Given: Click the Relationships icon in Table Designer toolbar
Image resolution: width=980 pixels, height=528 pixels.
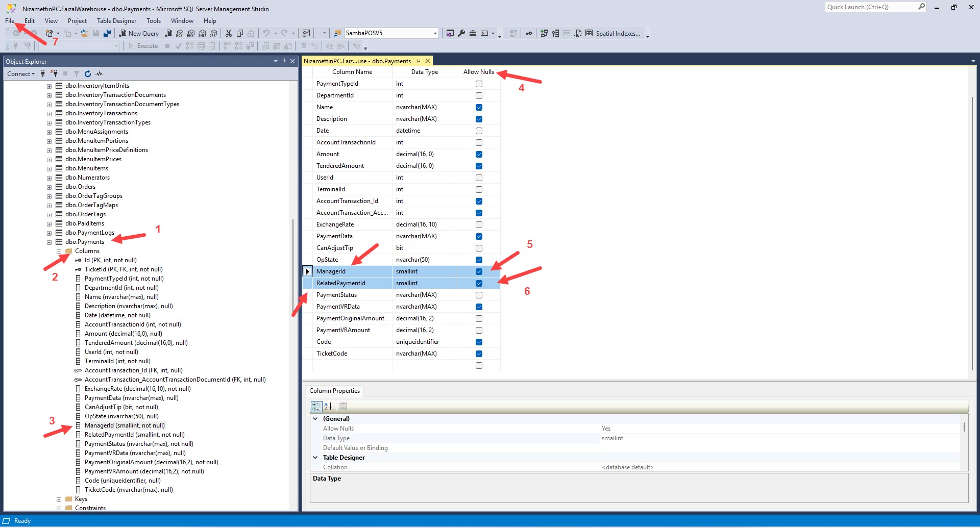Looking at the screenshot, I should point(544,34).
